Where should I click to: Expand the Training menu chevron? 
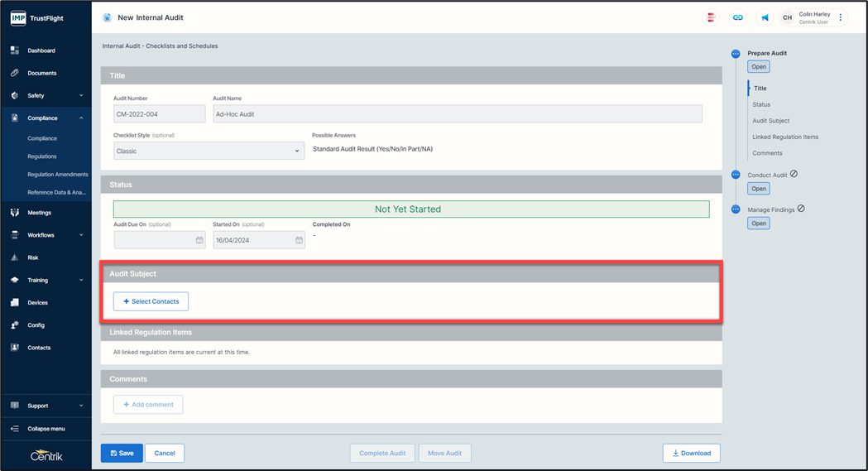tap(81, 281)
